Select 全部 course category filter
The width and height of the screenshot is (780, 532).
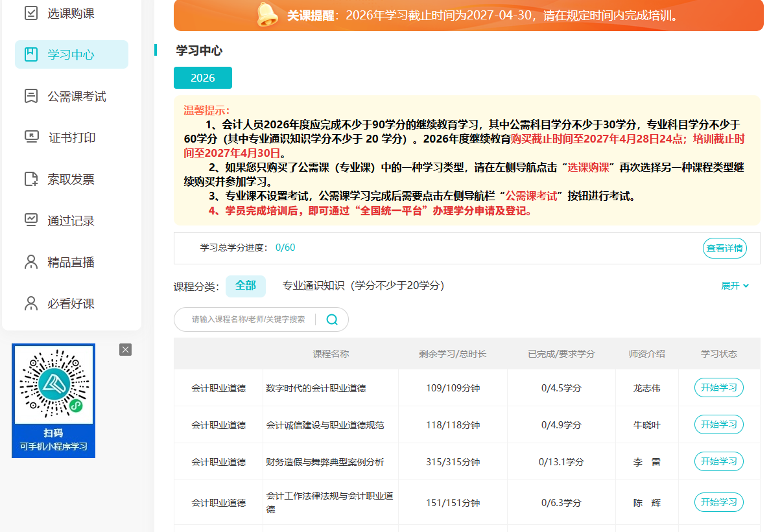[246, 286]
